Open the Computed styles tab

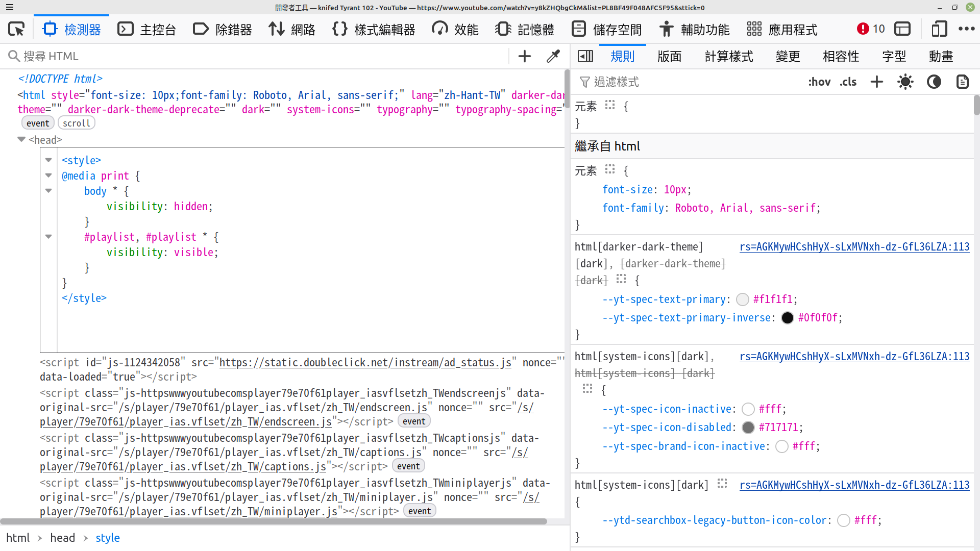point(729,56)
